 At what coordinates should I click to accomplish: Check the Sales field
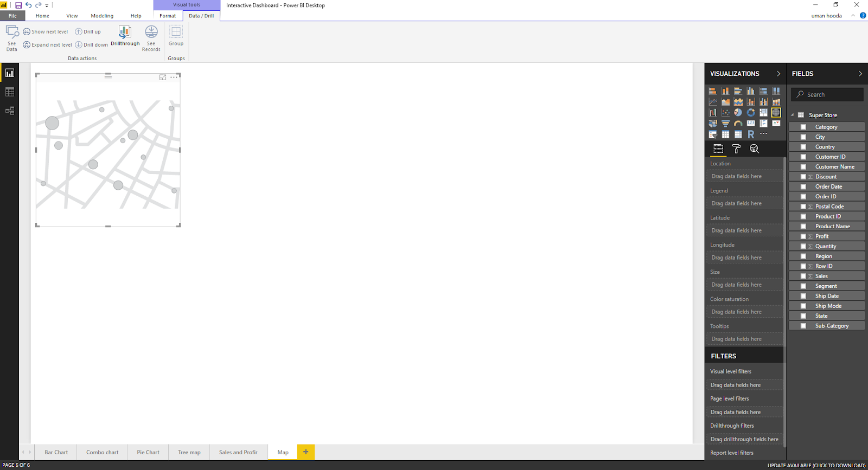click(803, 276)
